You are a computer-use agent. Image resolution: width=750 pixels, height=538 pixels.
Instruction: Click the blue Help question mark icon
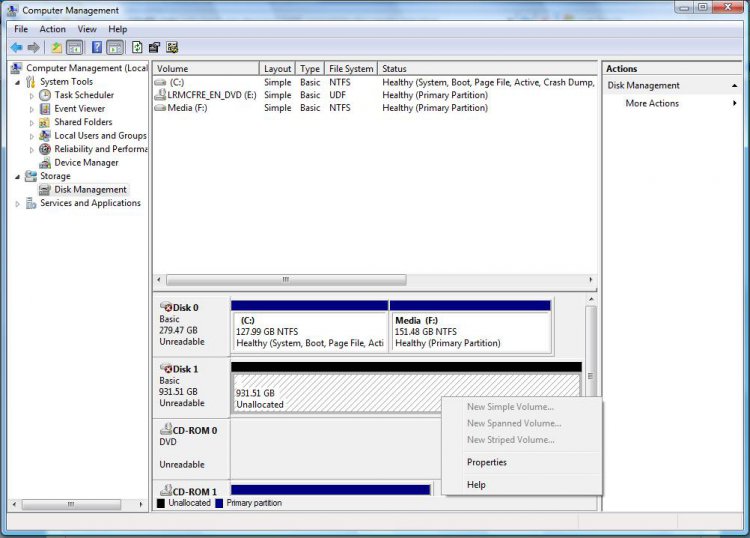97,47
